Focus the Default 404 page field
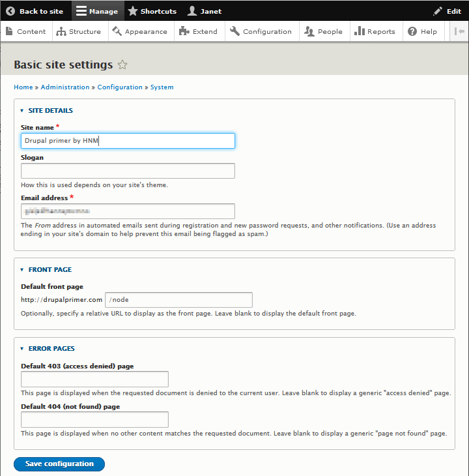Image resolution: width=469 pixels, height=476 pixels. pos(94,419)
